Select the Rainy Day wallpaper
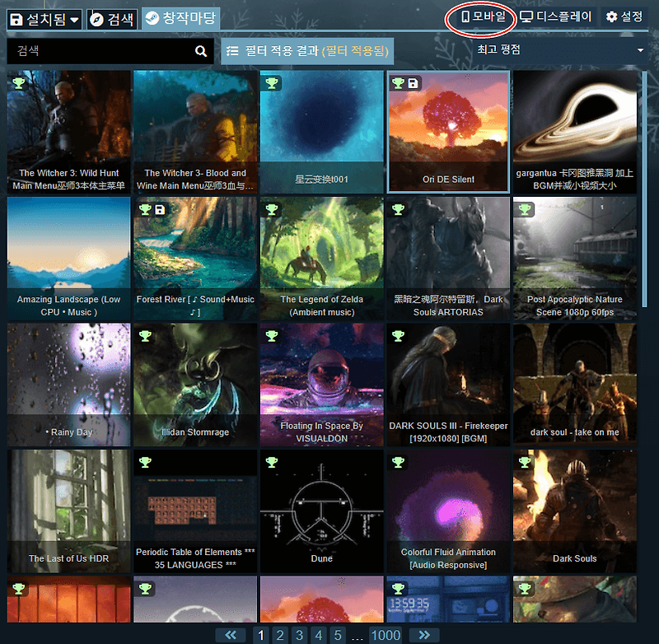Image resolution: width=659 pixels, height=644 pixels. click(69, 385)
